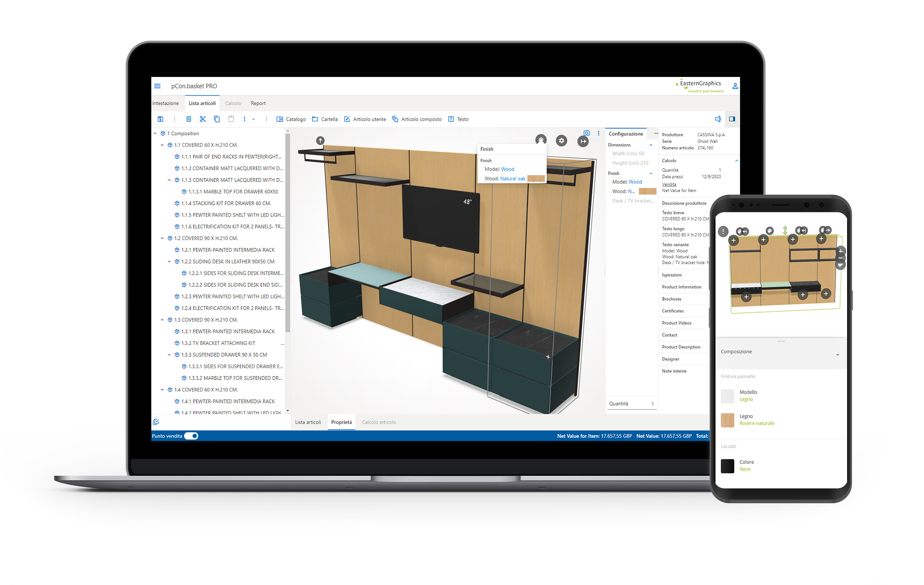Open the Calcolo top tab

click(x=233, y=103)
